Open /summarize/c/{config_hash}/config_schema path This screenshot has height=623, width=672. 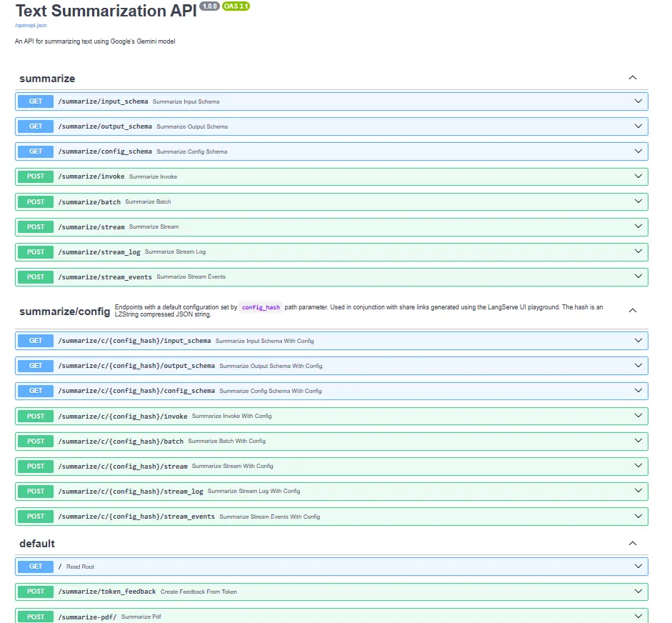pos(136,391)
